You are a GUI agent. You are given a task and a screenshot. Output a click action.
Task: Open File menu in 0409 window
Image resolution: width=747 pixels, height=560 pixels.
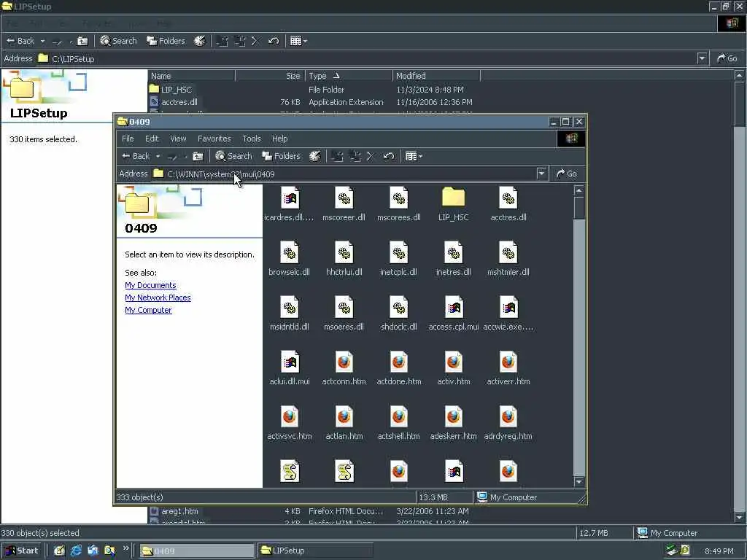pos(128,139)
